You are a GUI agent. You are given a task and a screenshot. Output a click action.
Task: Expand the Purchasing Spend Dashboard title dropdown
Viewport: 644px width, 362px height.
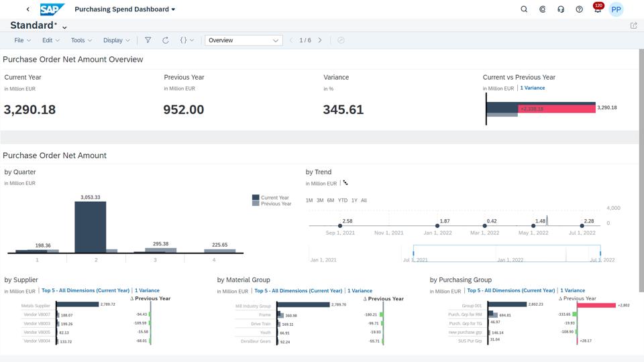click(x=173, y=9)
